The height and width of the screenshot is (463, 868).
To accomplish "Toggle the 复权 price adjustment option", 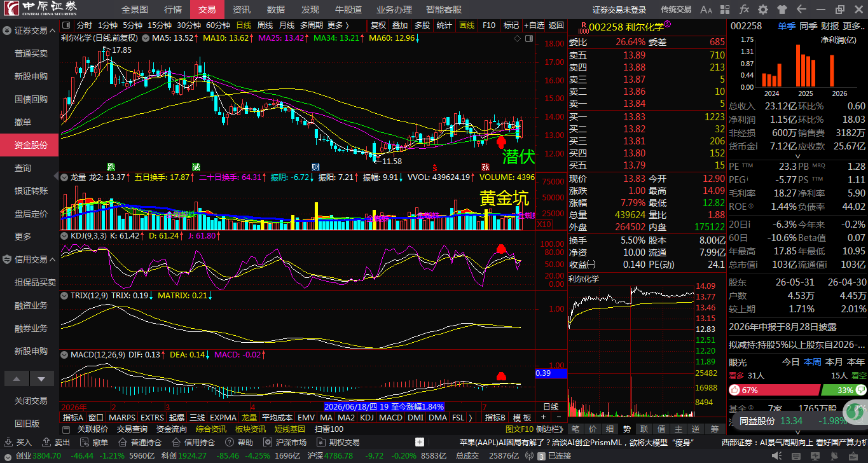I will pos(378,25).
